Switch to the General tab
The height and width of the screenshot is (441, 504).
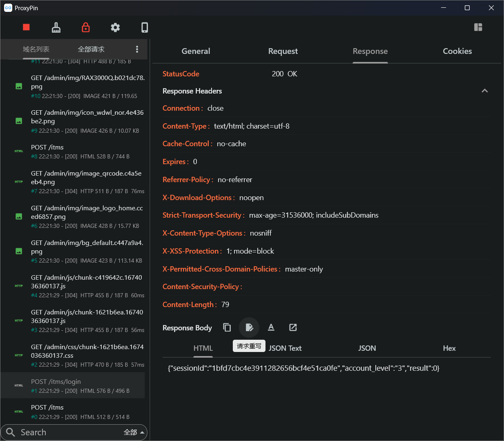point(196,51)
